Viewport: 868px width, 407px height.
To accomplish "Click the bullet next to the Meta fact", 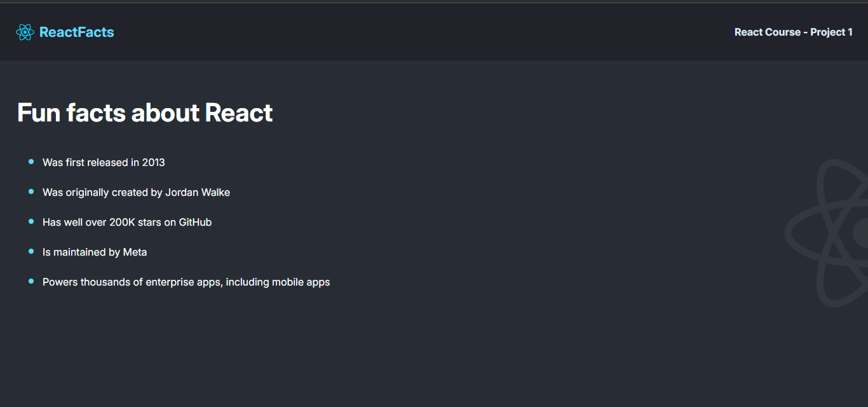I will coord(30,252).
